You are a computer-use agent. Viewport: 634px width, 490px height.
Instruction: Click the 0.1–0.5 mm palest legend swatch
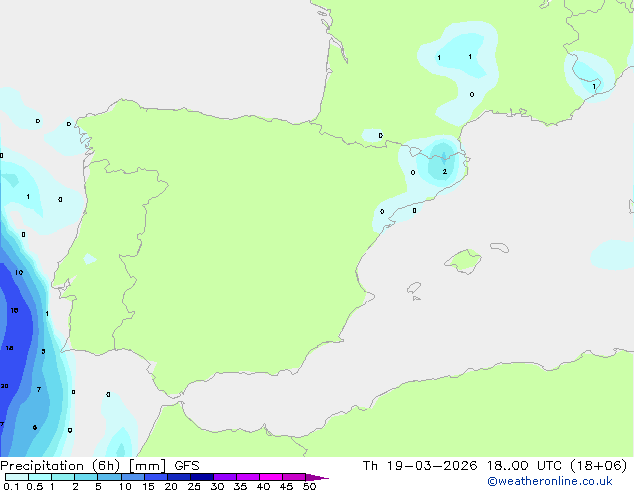tap(17, 477)
